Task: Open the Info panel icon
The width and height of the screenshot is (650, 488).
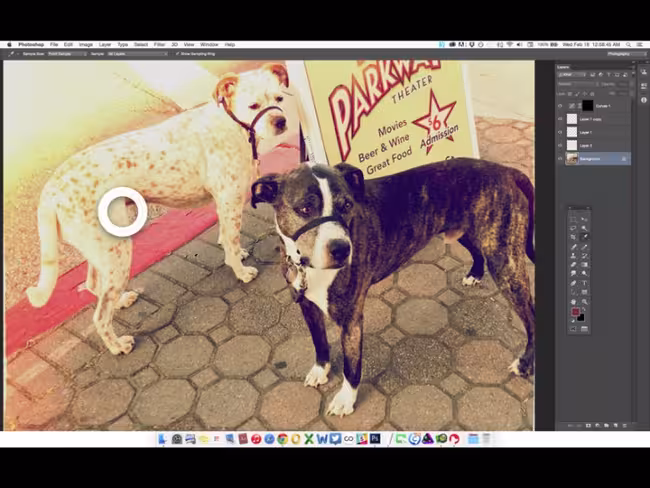Action: (x=643, y=100)
